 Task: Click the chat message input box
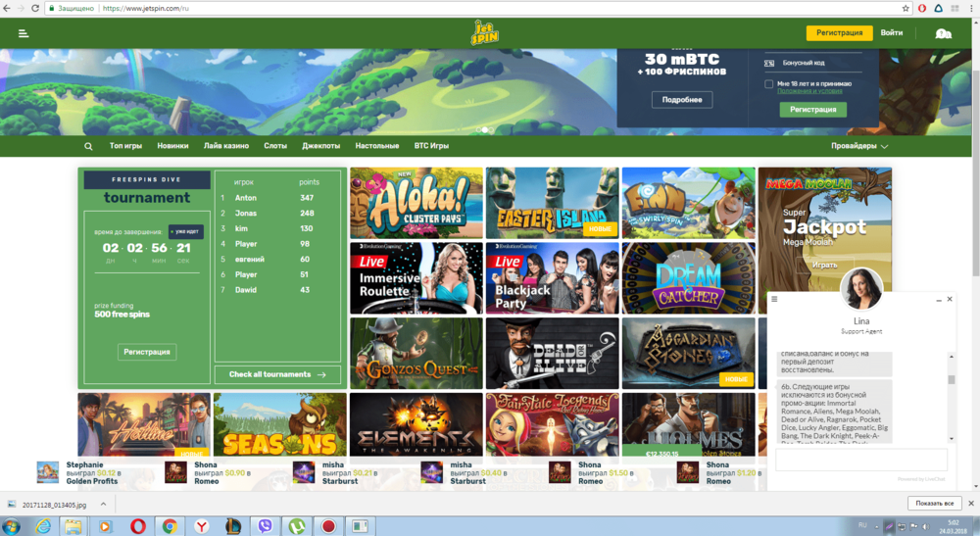[x=861, y=460]
